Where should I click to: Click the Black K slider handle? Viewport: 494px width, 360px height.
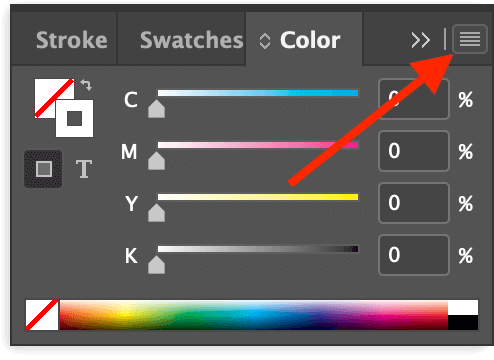pos(156,265)
